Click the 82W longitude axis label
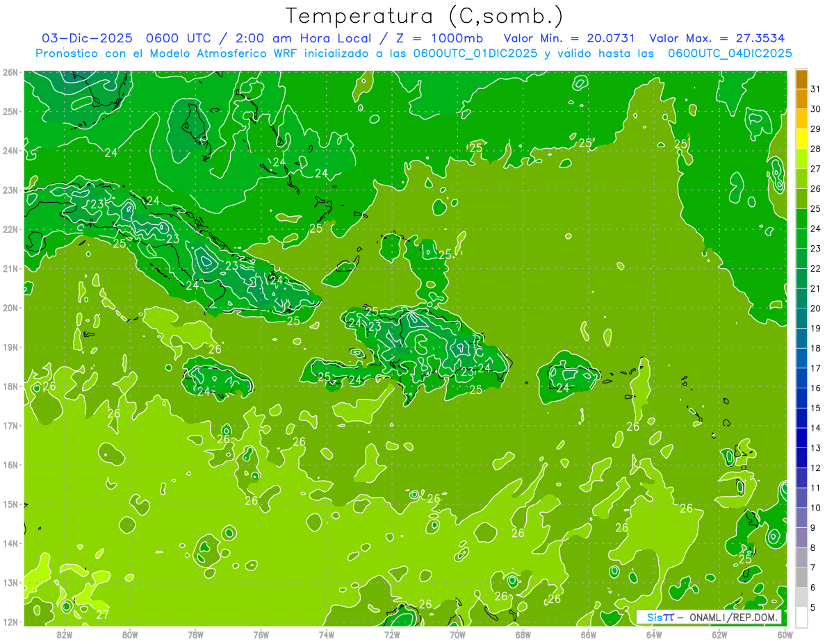Screen dimensions: 834x644 [x=65, y=634]
